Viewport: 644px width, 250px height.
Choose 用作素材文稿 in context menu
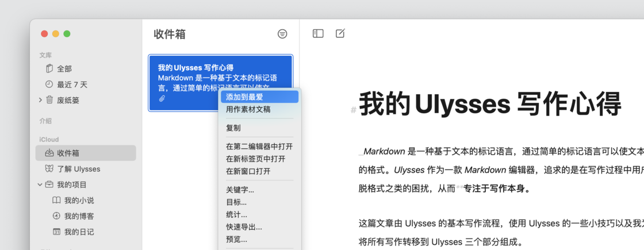[259, 109]
